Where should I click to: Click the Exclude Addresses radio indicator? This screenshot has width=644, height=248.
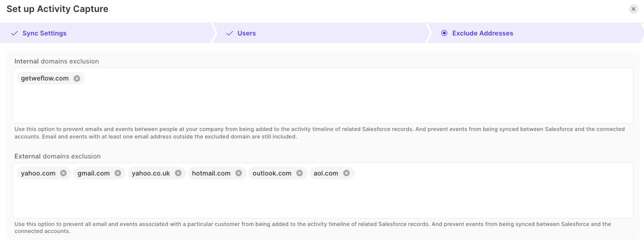[x=444, y=33]
